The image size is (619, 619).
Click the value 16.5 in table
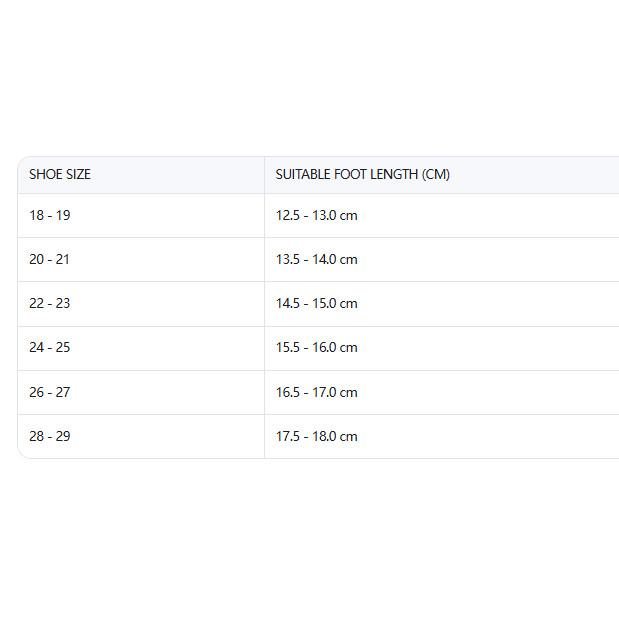(288, 392)
